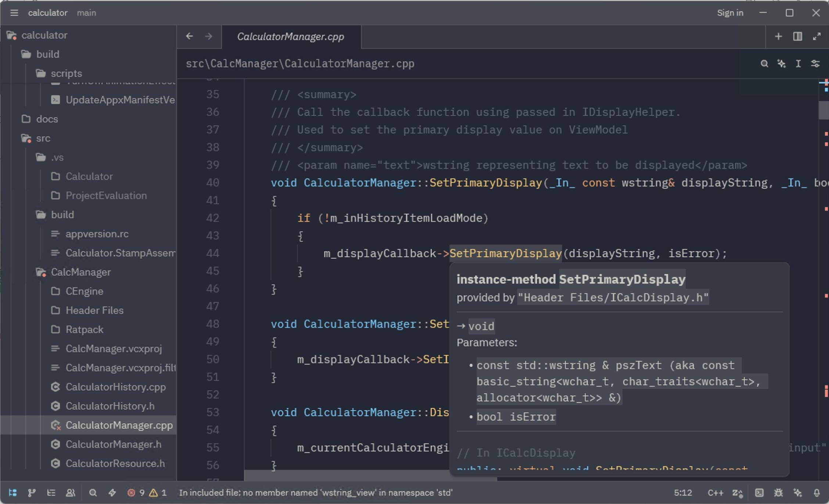Screen dimensions: 829x504
Task: Split the editor pane
Action: (x=797, y=36)
